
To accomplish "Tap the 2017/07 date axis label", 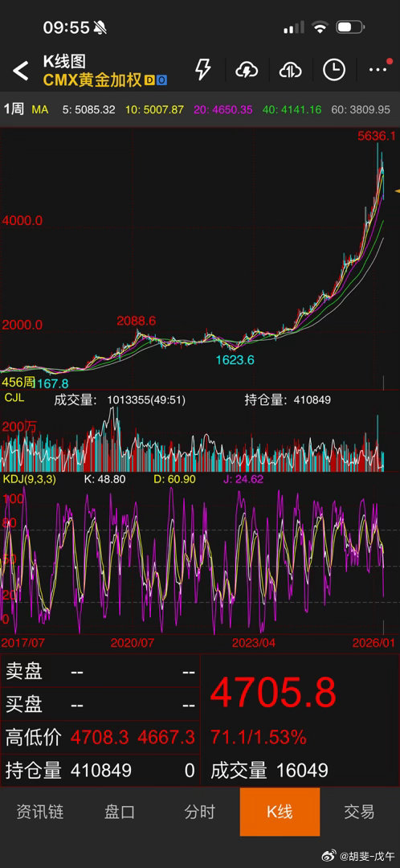I will [22, 643].
